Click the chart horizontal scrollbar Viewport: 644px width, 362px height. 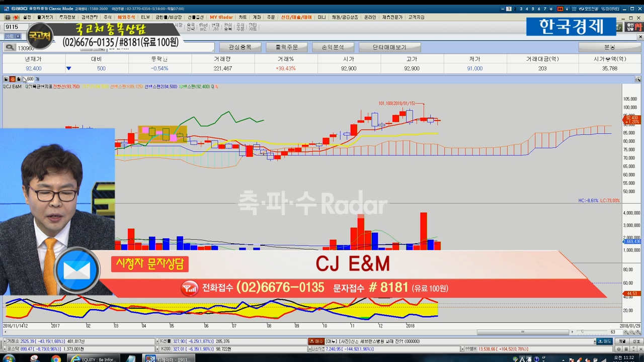tap(523, 332)
